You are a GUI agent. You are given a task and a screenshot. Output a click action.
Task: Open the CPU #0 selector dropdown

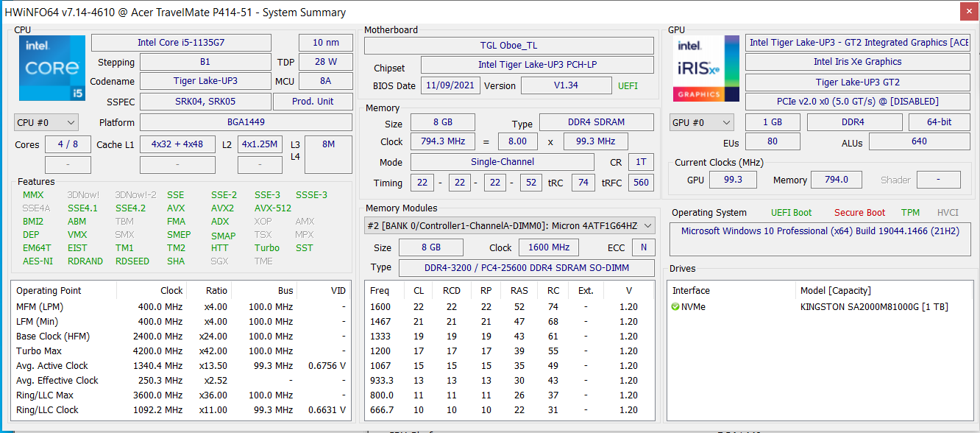(46, 122)
